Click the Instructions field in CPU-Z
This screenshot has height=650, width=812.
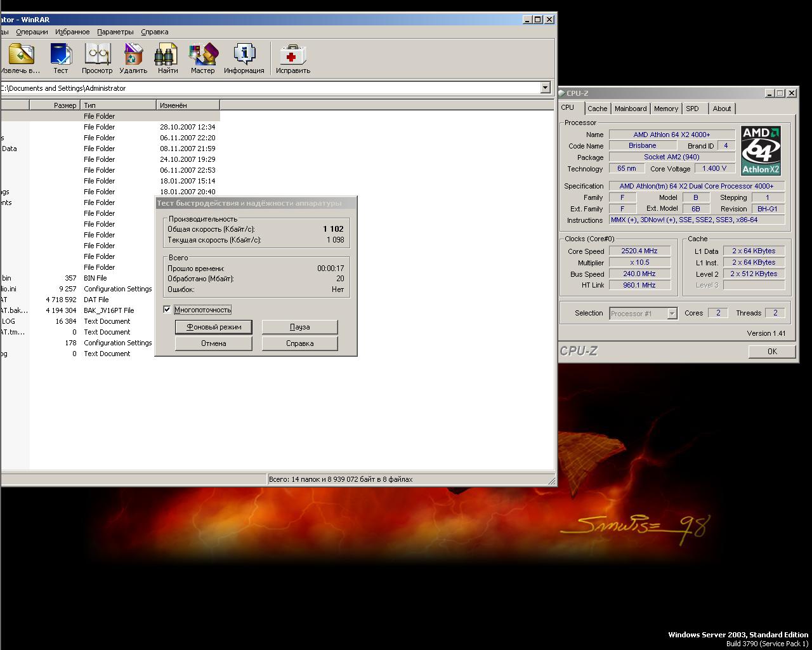point(697,220)
